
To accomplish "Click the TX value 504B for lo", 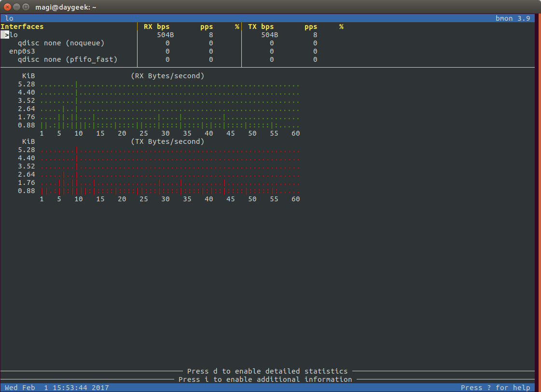I will [x=269, y=35].
